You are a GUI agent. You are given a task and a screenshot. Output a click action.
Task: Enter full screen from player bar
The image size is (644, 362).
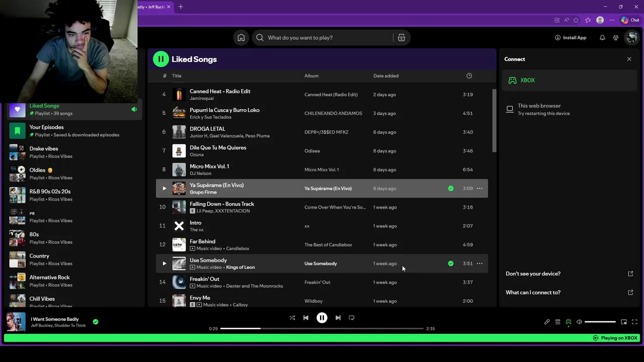pos(634,322)
